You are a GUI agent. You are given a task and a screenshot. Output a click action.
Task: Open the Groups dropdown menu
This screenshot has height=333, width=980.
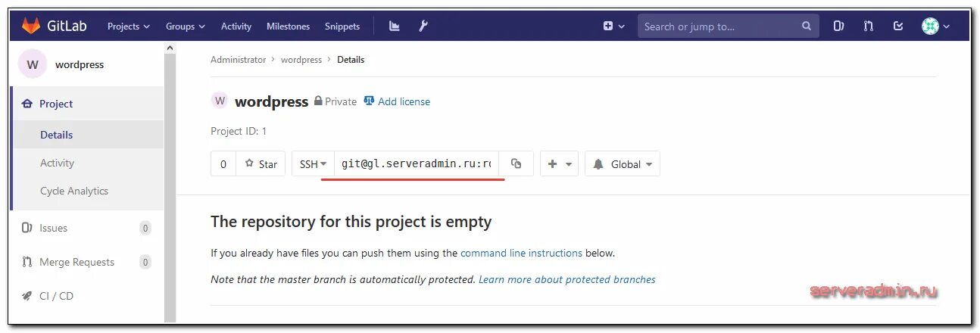(x=186, y=26)
